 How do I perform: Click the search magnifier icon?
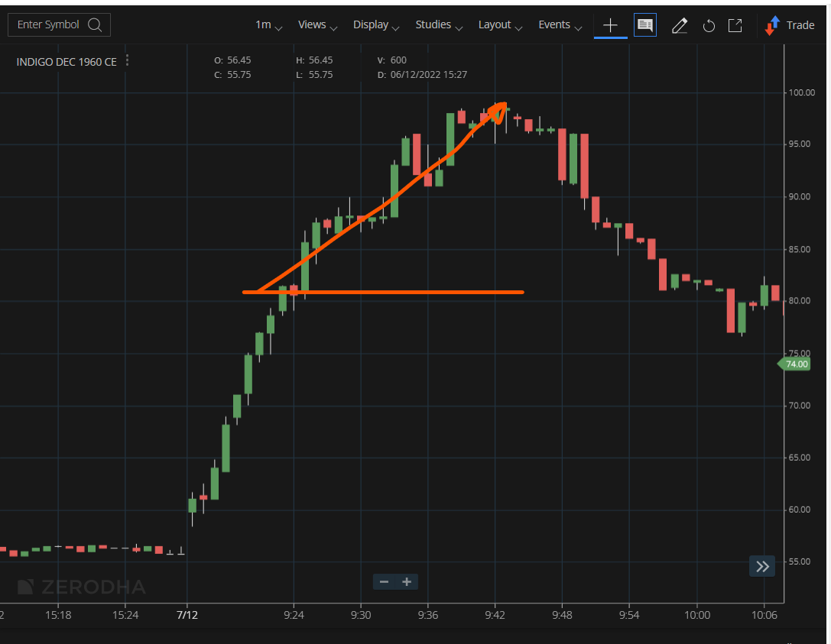[95, 25]
